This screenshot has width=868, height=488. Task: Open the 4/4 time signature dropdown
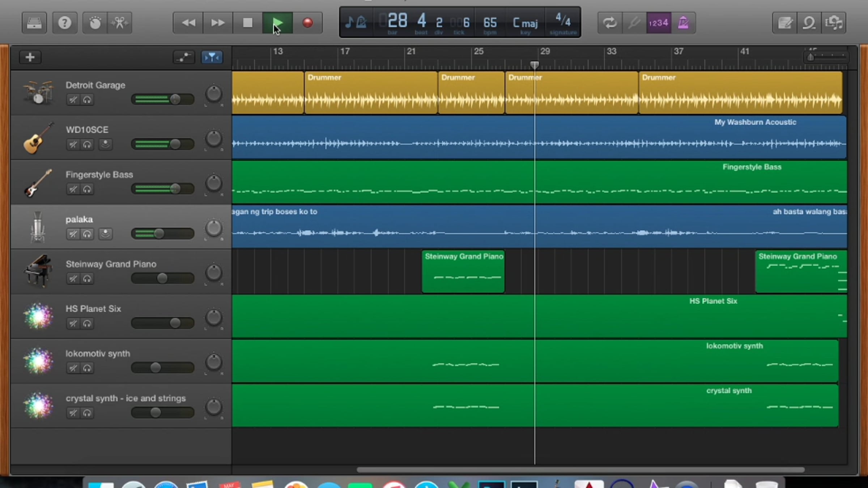[x=563, y=22]
